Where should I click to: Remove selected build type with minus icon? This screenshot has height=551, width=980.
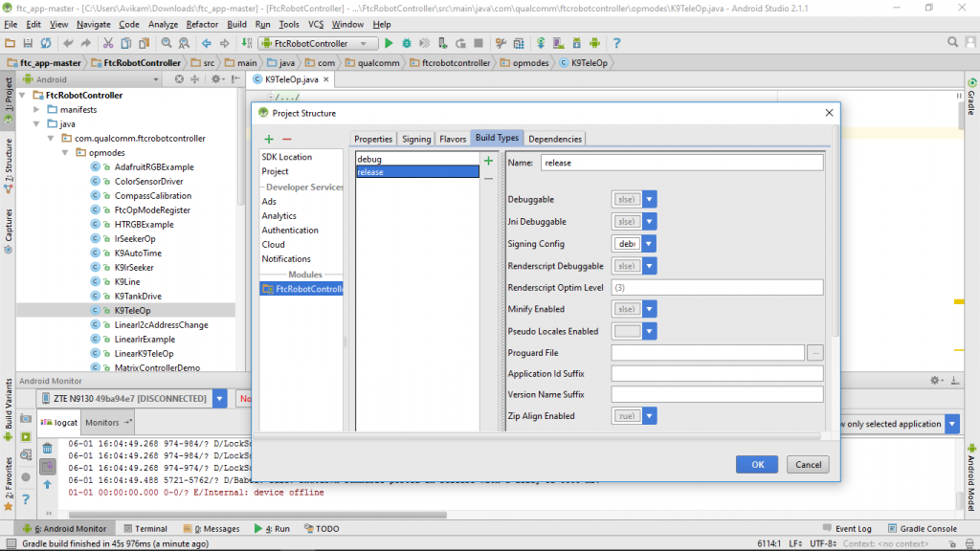488,179
